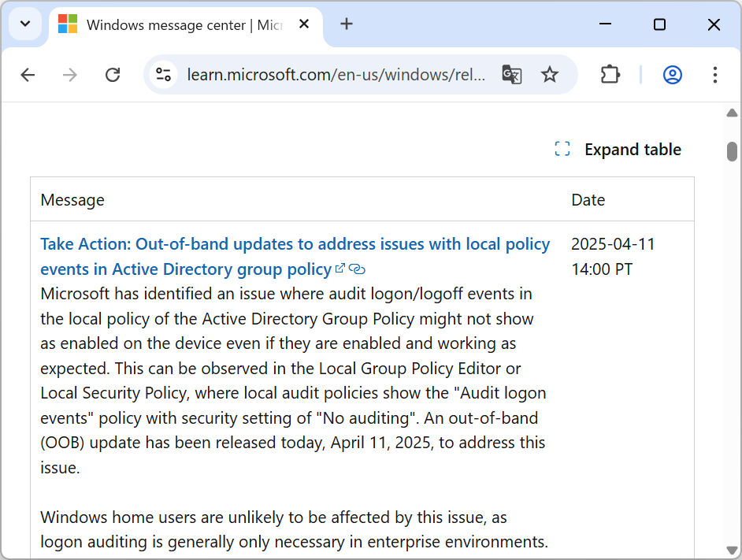Click the Expand table button
742x560 pixels.
(618, 150)
